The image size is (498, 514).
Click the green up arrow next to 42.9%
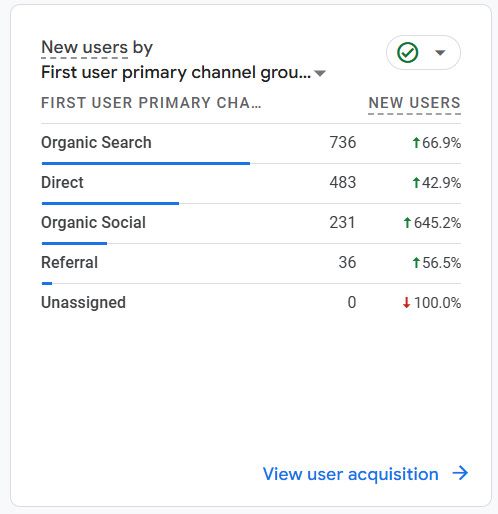click(x=416, y=183)
